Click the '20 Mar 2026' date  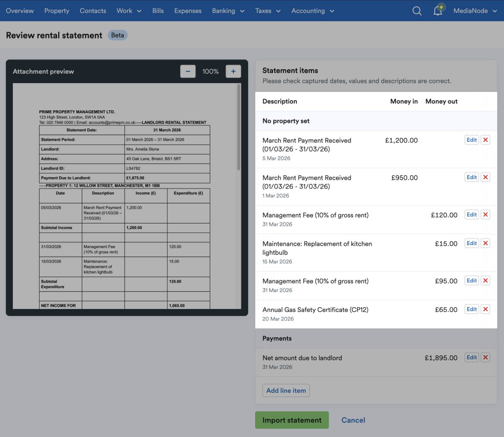pos(278,319)
